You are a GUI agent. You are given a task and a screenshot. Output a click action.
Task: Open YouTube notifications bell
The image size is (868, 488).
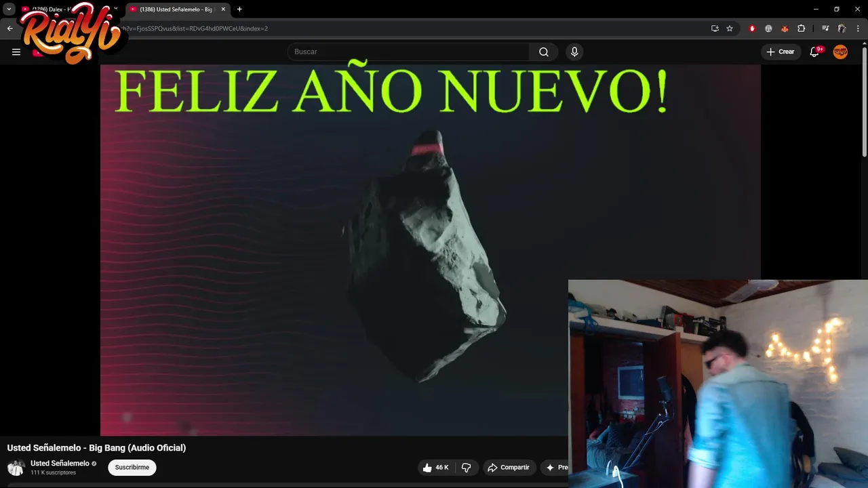814,52
